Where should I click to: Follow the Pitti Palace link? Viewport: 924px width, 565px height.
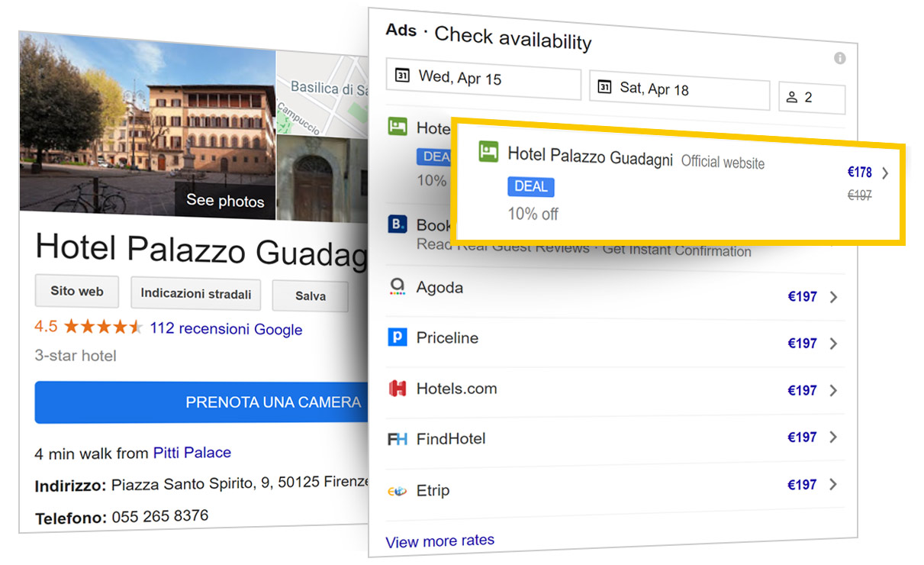click(192, 453)
